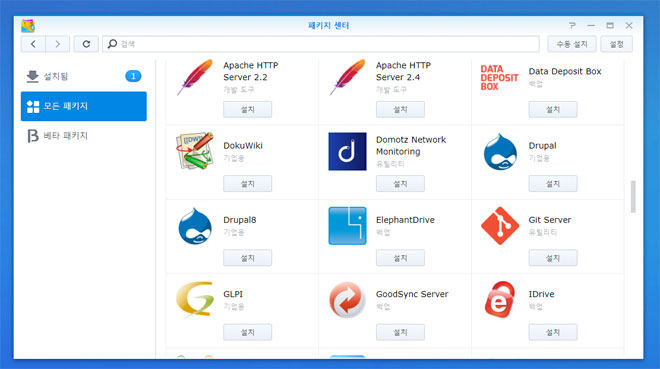This screenshot has height=369, width=660.
Task: Click the Drupal8 droplet icon
Action: [x=194, y=226]
